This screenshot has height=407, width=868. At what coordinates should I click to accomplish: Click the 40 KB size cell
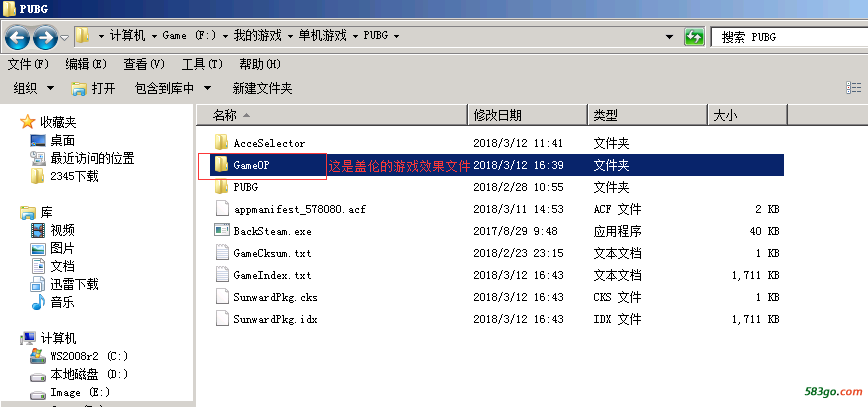(x=764, y=231)
